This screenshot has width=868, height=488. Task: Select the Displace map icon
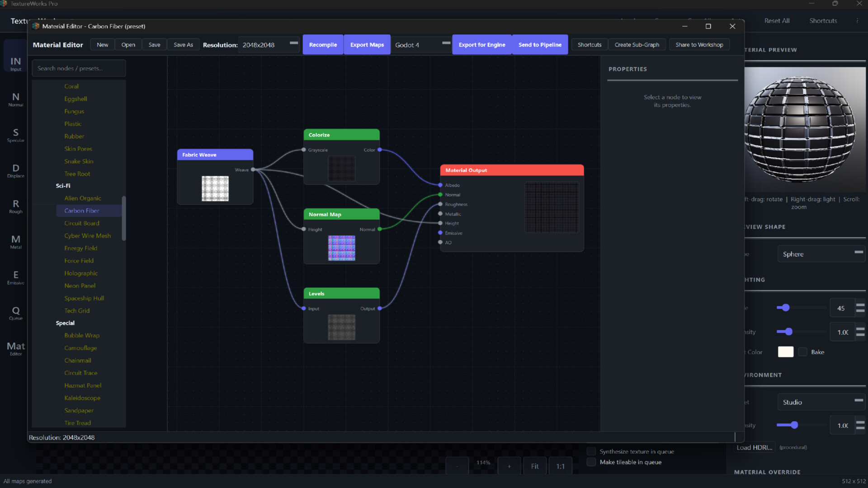click(15, 171)
